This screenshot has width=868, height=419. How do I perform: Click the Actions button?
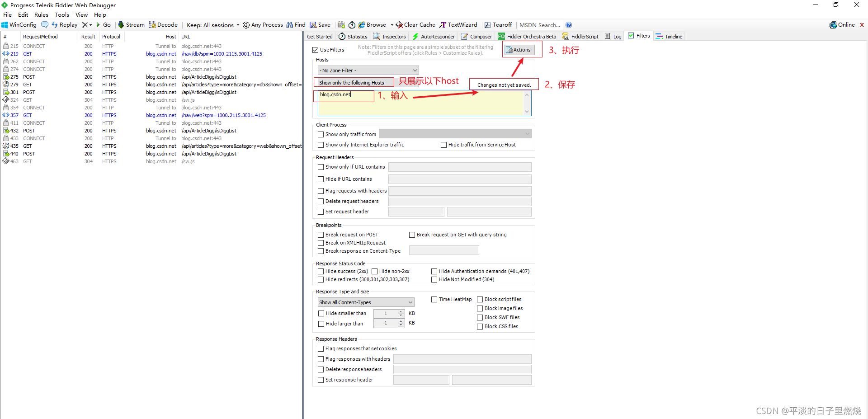(519, 50)
